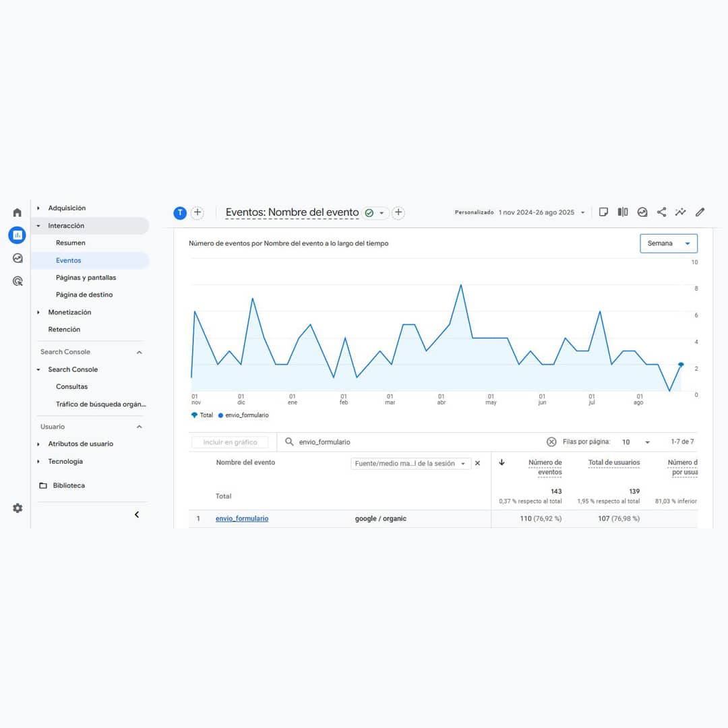Open the Admin settings gear

coord(18,508)
